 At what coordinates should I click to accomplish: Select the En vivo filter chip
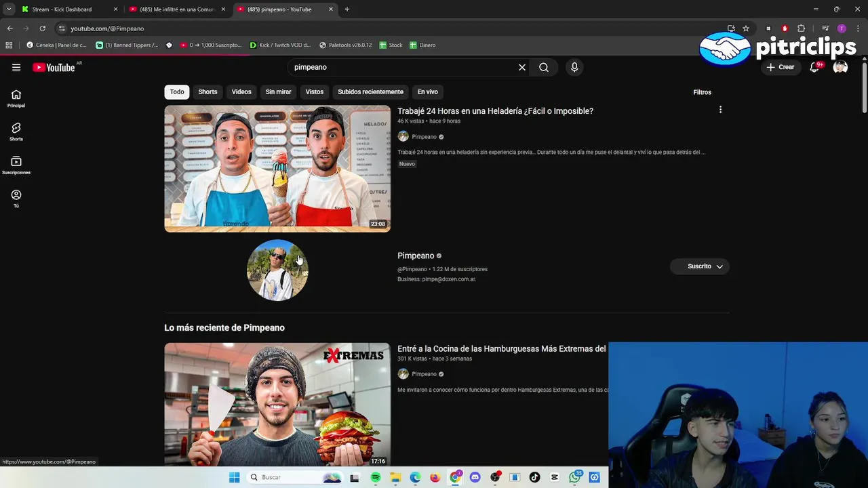click(x=427, y=92)
